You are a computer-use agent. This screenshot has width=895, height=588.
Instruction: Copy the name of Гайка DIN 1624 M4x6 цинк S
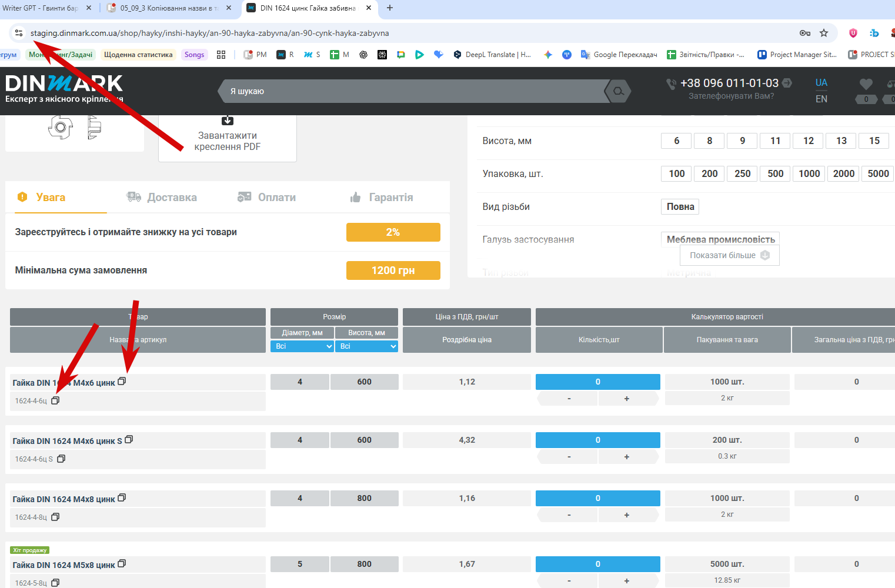[x=129, y=439]
